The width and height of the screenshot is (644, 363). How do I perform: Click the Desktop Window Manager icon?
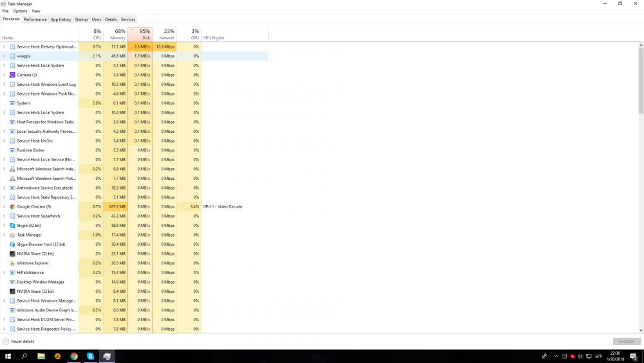(x=12, y=282)
